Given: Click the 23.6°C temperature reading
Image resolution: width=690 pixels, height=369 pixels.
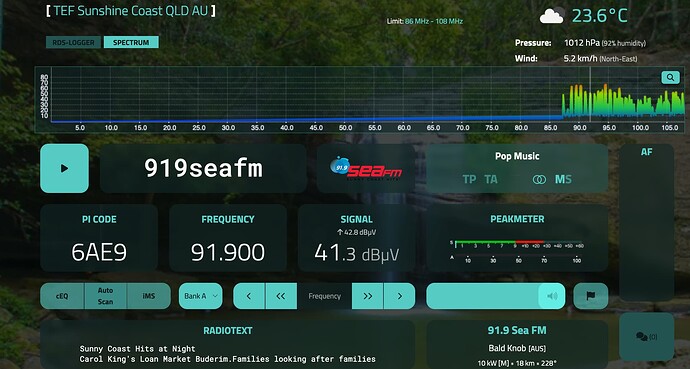Looking at the screenshot, I should (x=599, y=16).
